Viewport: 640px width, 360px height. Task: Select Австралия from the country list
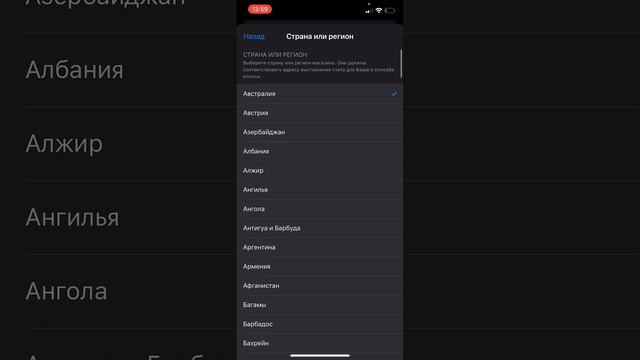point(320,93)
